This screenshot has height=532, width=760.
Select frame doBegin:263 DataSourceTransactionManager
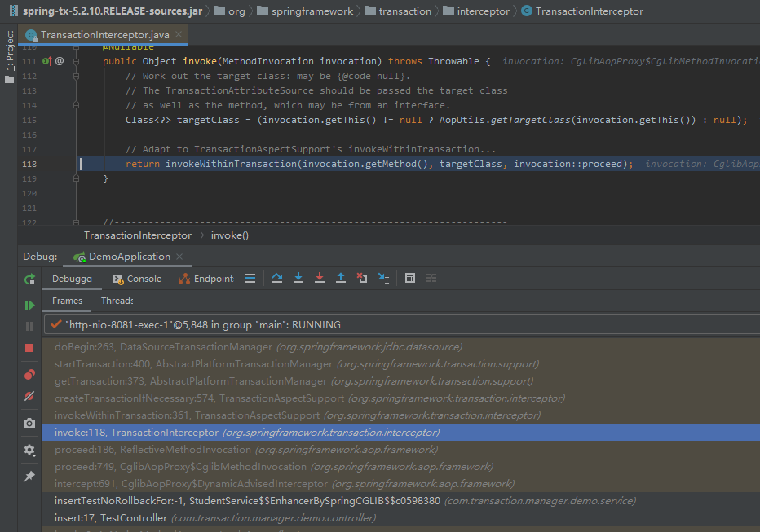pos(401,346)
